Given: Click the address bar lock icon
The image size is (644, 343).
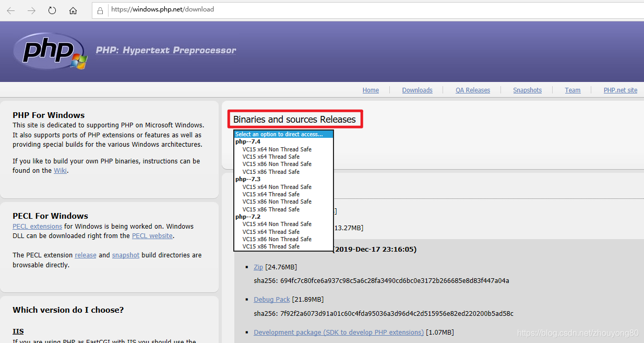Looking at the screenshot, I should [x=101, y=10].
